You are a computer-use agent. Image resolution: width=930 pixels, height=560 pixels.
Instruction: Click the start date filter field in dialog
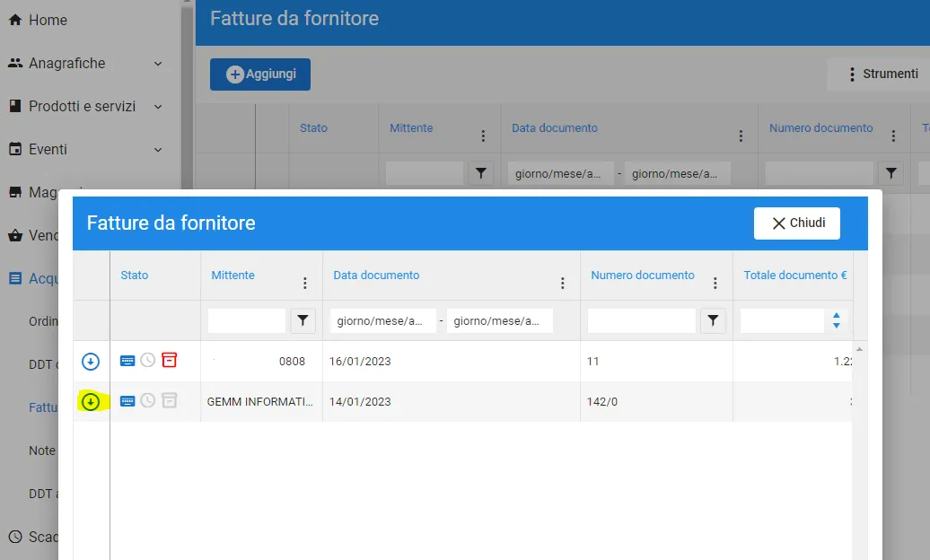point(383,320)
